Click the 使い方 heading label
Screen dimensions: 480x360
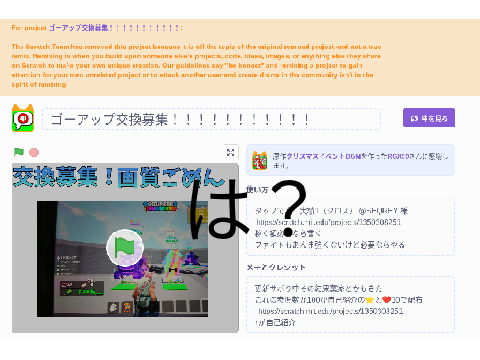(x=257, y=190)
